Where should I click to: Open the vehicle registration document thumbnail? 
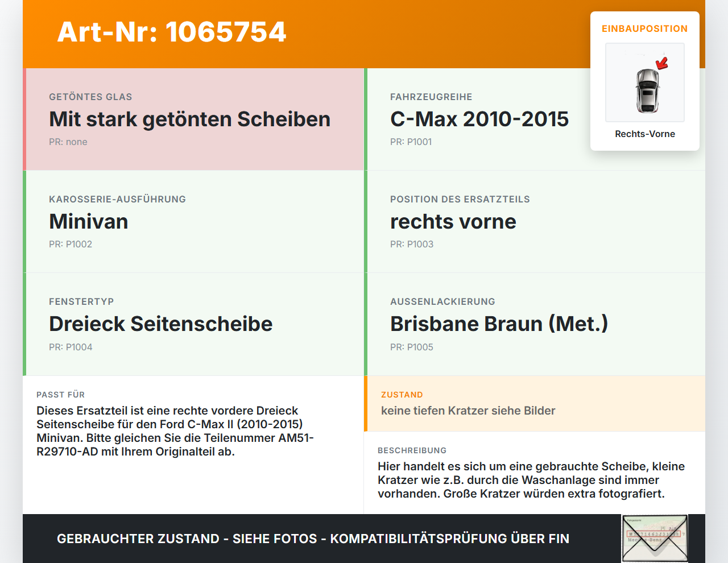[655, 539]
